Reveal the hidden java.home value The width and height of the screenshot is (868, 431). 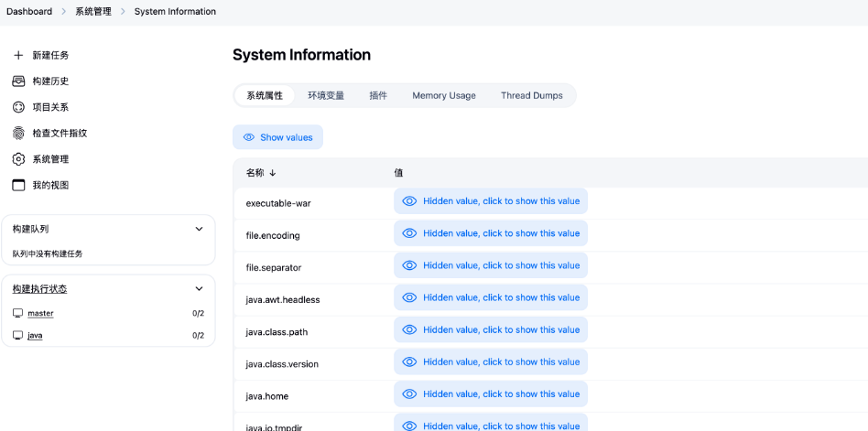click(x=491, y=394)
